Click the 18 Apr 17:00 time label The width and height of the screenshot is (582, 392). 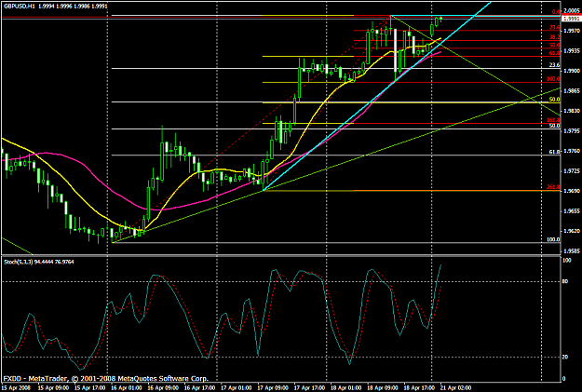pyautogui.click(x=419, y=388)
